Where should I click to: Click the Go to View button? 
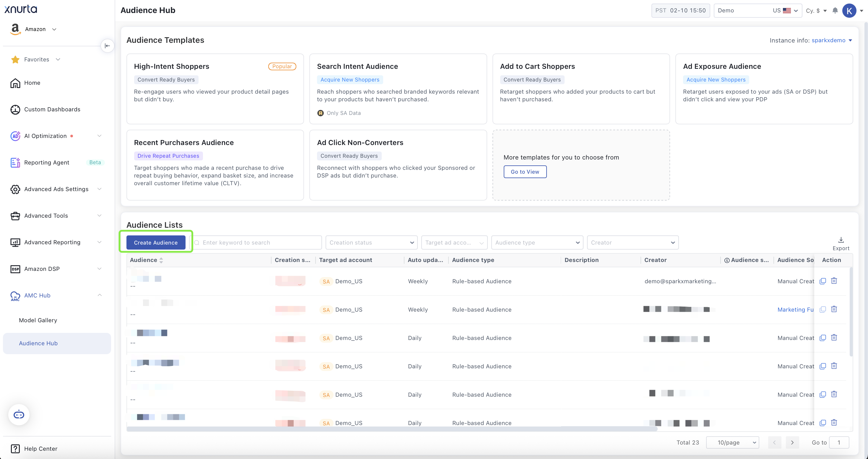(525, 172)
